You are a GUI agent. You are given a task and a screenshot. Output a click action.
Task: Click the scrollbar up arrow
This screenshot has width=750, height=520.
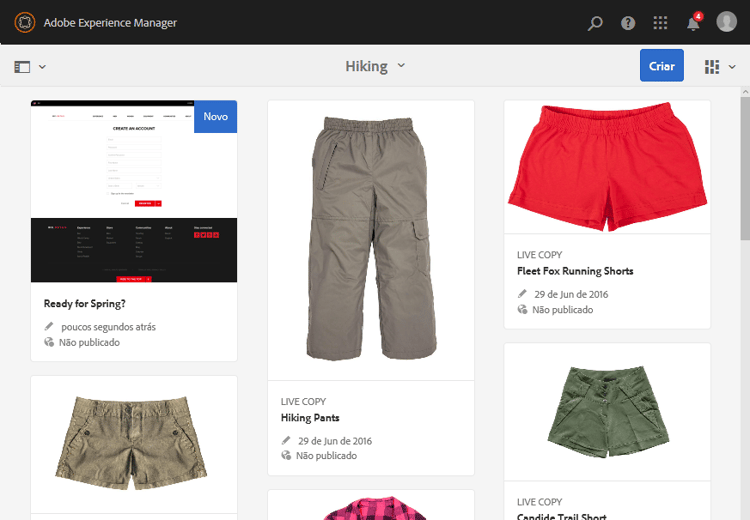[x=745, y=91]
